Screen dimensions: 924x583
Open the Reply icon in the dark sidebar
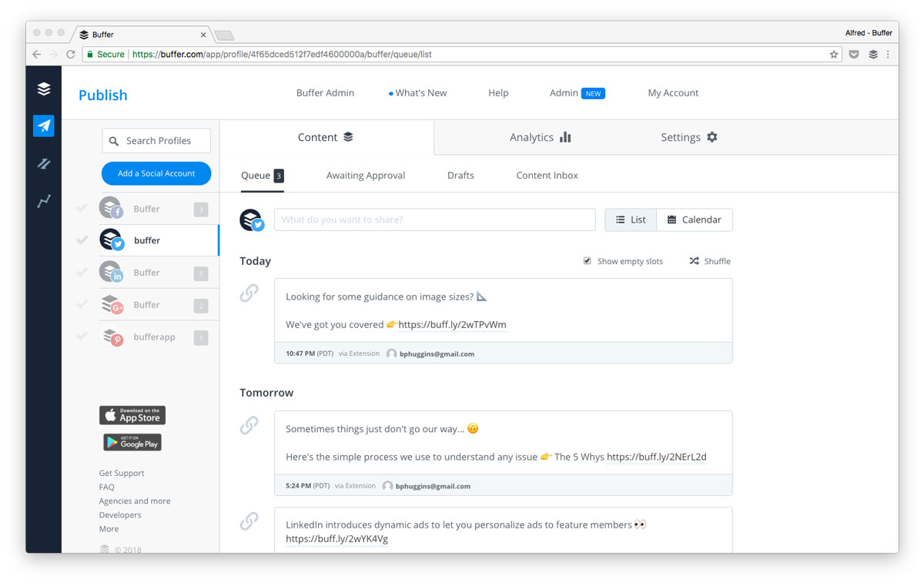click(44, 163)
